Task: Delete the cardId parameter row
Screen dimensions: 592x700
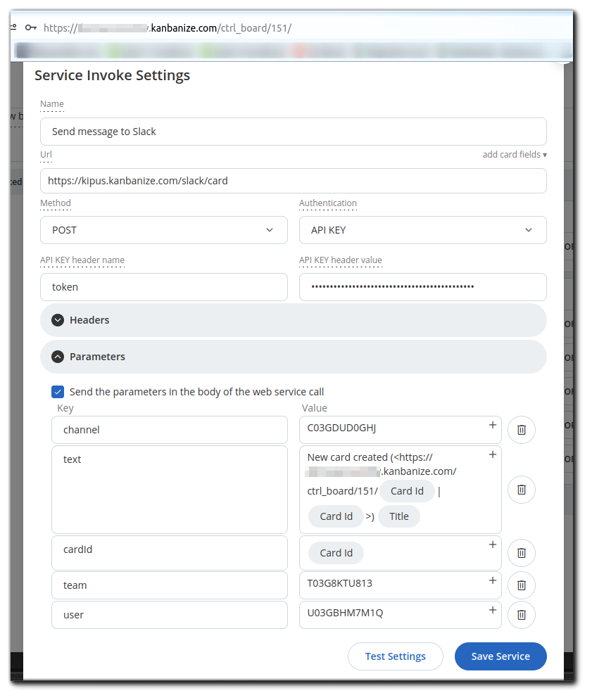Action: pyautogui.click(x=522, y=553)
